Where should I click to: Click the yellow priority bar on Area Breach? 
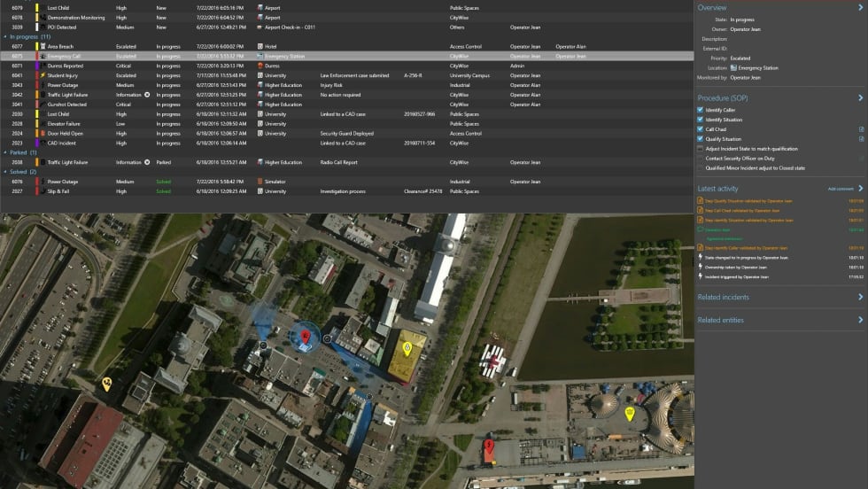[x=37, y=46]
